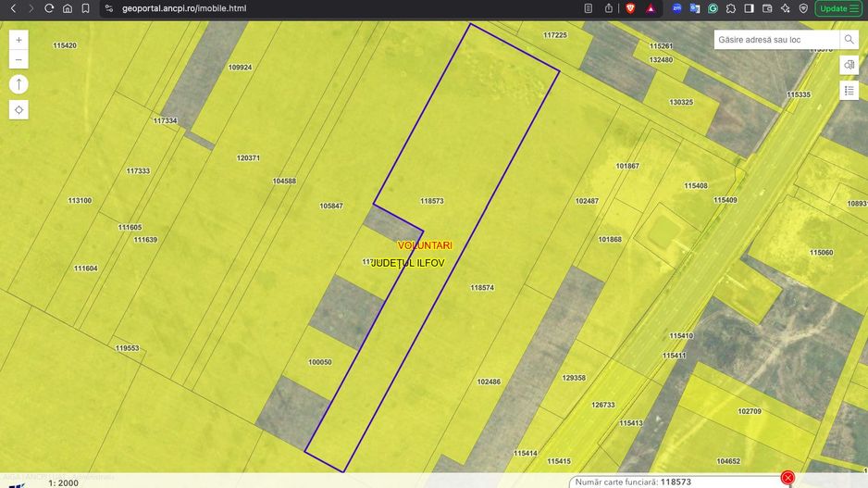
Task: Focus the 'Găsire adresă sau loc' search field
Action: click(x=776, y=39)
